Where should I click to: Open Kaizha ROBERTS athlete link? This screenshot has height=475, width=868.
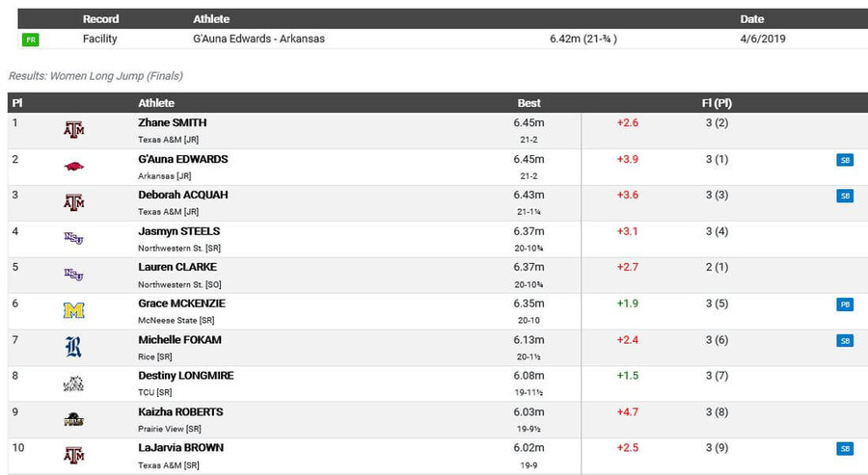pos(180,412)
